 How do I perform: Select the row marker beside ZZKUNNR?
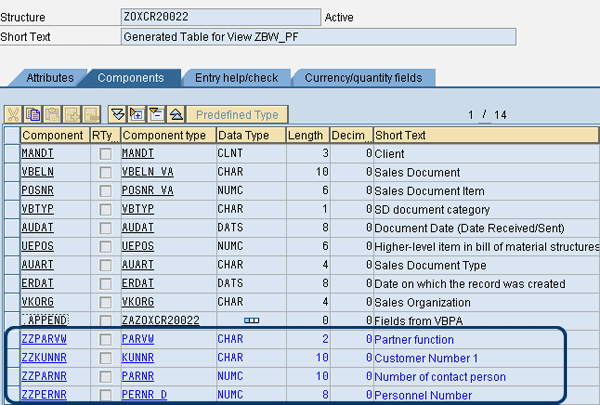10,355
